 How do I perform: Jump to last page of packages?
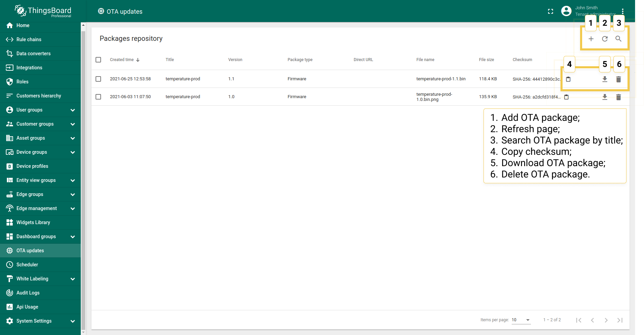click(620, 320)
